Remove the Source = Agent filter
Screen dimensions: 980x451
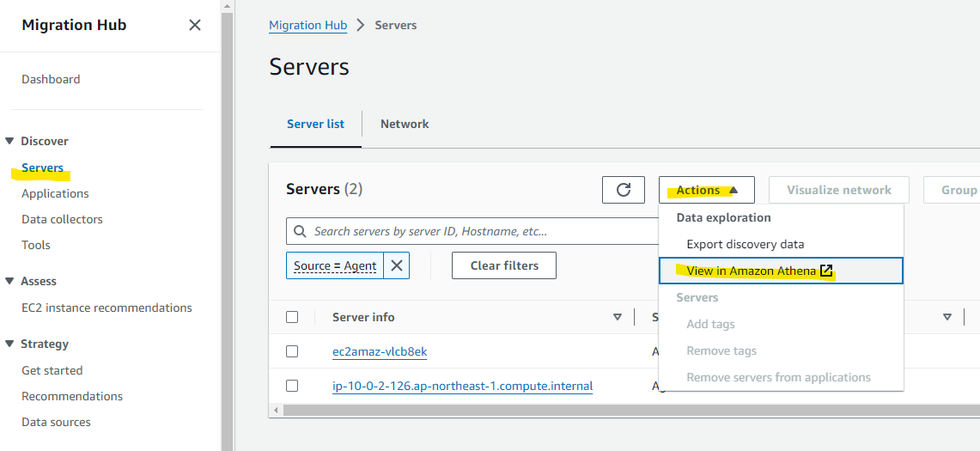click(396, 265)
